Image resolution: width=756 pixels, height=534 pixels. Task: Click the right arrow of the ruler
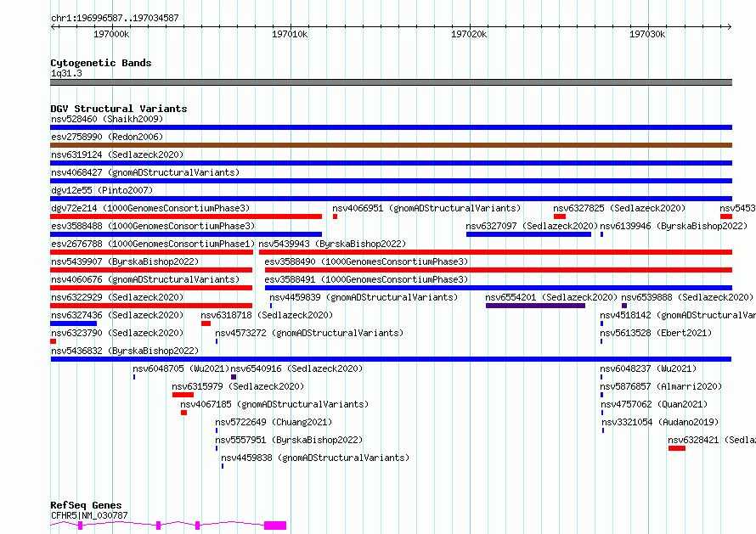tap(729, 27)
